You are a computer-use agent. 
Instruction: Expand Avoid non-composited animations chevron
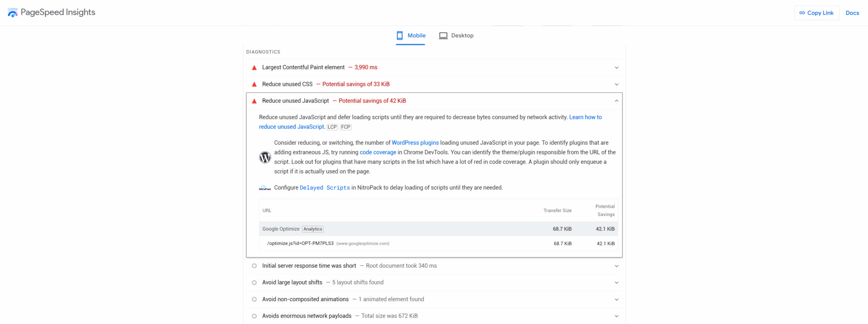click(x=617, y=299)
